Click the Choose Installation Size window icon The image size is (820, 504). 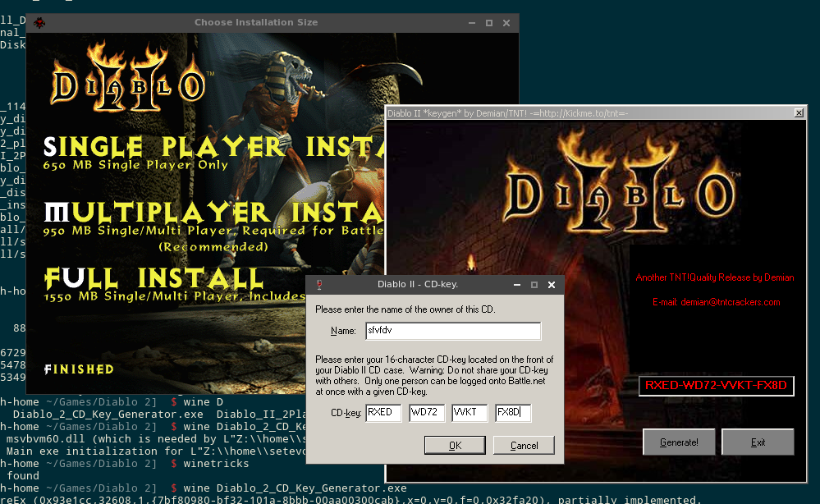(39, 23)
